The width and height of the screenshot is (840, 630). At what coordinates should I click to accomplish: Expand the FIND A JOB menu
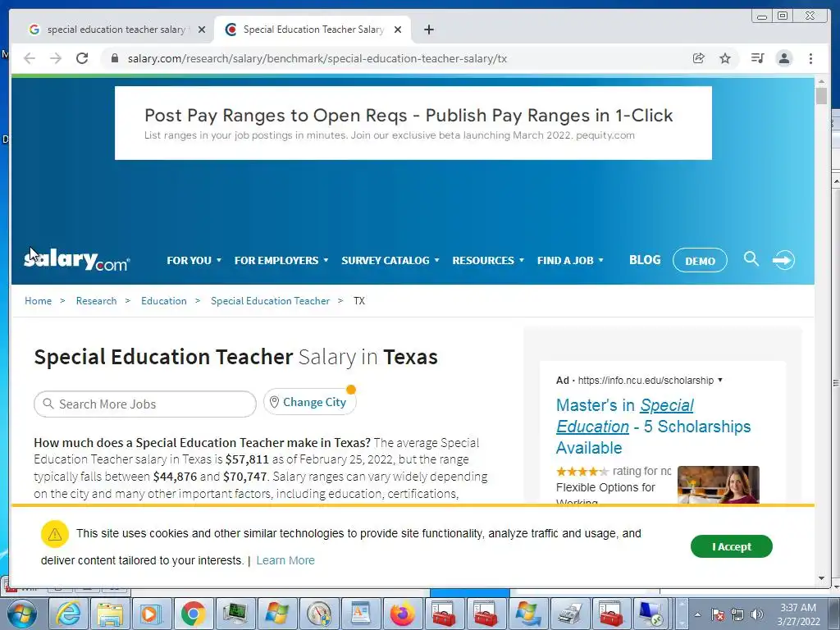[570, 260]
